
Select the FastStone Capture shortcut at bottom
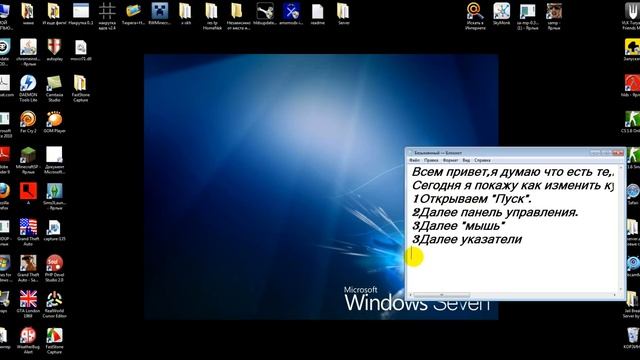tap(54, 340)
